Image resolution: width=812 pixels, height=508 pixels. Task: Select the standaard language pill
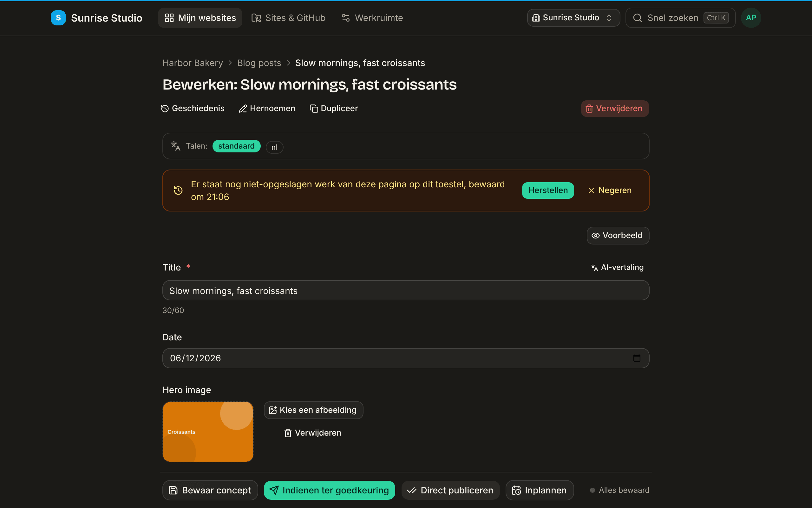coord(236,146)
